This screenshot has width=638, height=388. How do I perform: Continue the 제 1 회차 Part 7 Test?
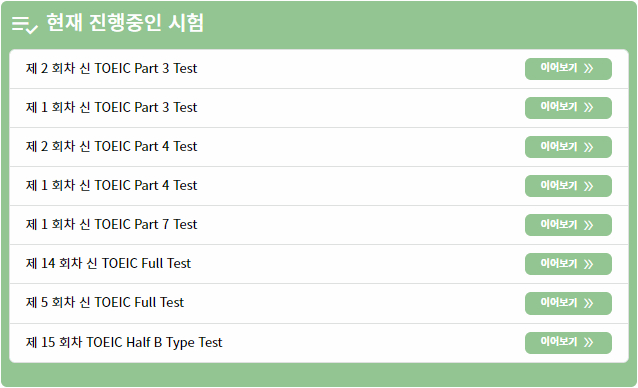[x=568, y=225]
